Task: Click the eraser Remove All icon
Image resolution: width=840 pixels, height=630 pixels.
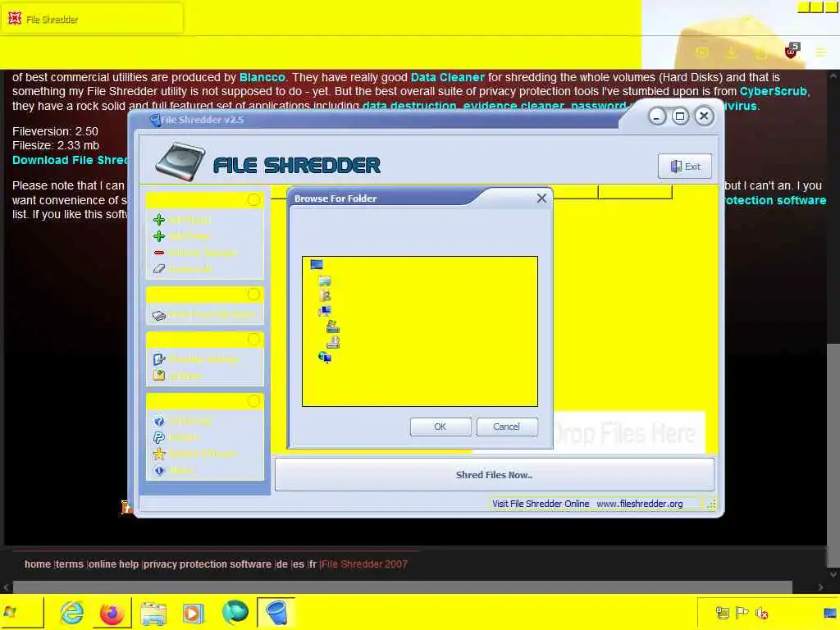Action: (159, 269)
